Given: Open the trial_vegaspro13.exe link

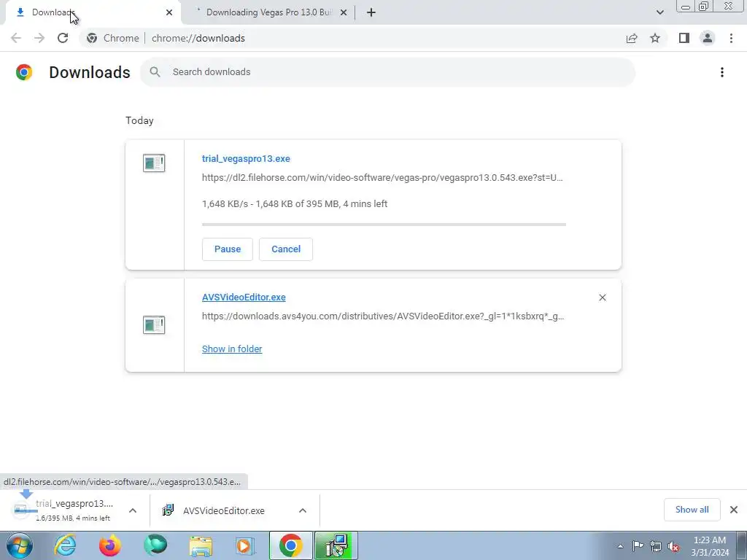Looking at the screenshot, I should 246,158.
